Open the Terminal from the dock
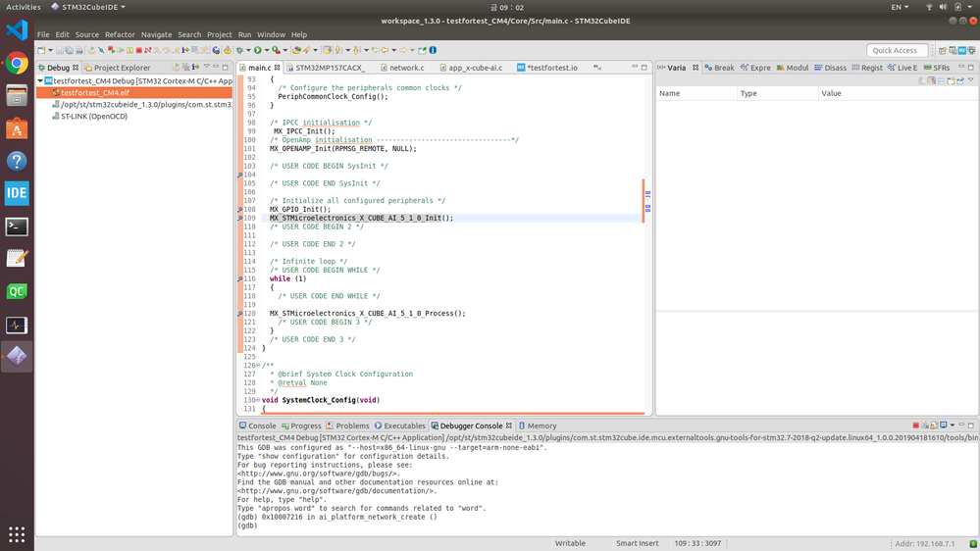Image resolution: width=980 pixels, height=551 pixels. pos(17,226)
